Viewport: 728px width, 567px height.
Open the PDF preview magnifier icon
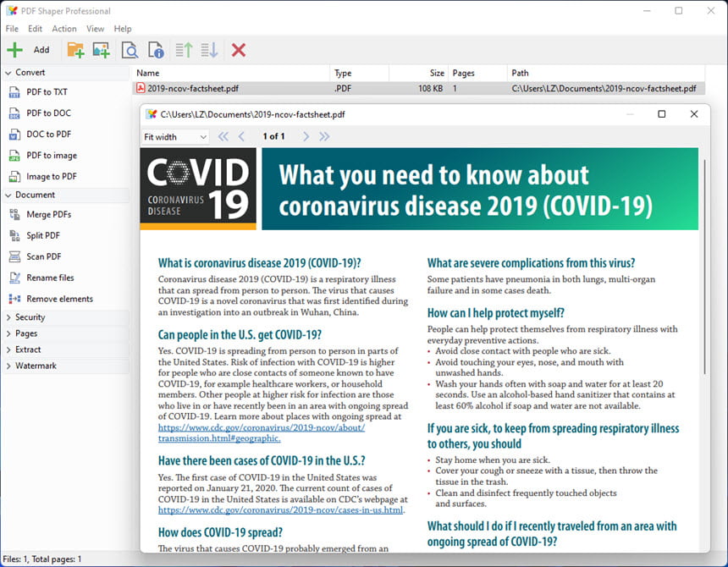(x=130, y=50)
